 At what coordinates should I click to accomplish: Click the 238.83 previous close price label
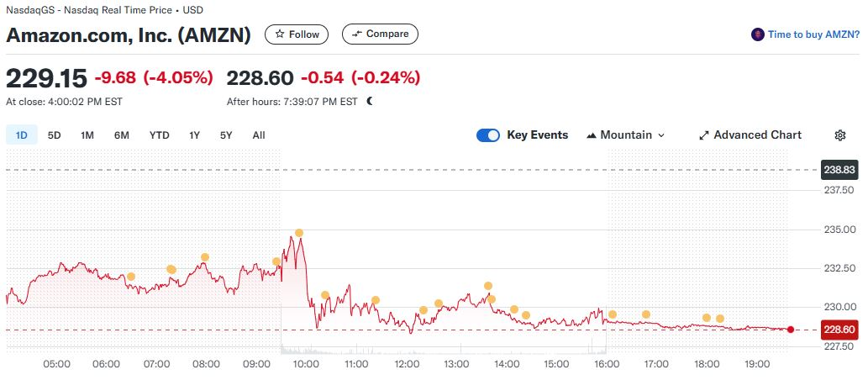point(839,170)
